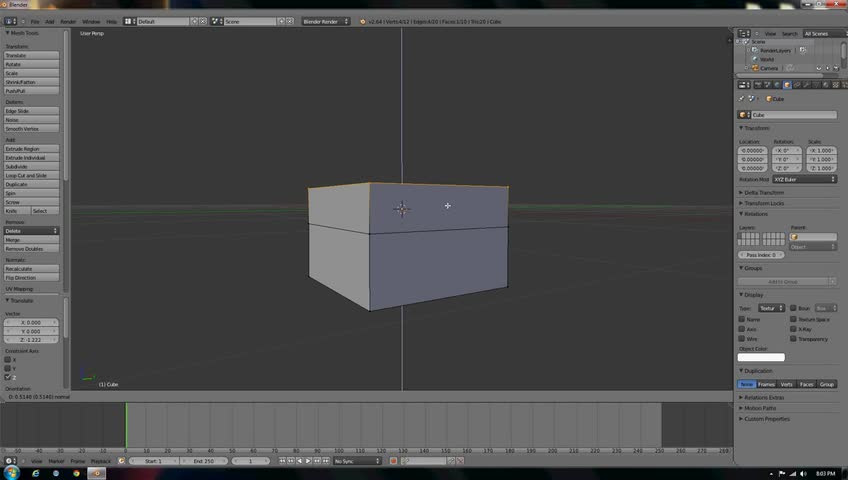Switch to Modifiers wrench icon
848x480 pixels.
click(x=806, y=85)
